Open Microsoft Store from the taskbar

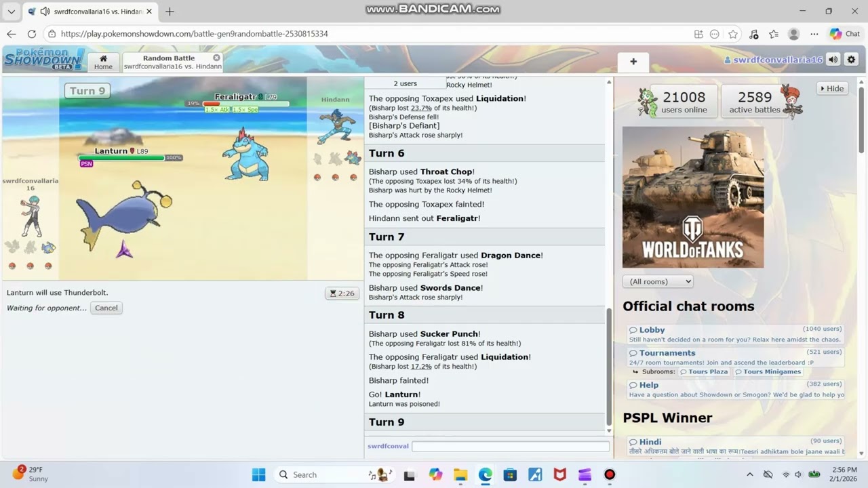tap(510, 474)
